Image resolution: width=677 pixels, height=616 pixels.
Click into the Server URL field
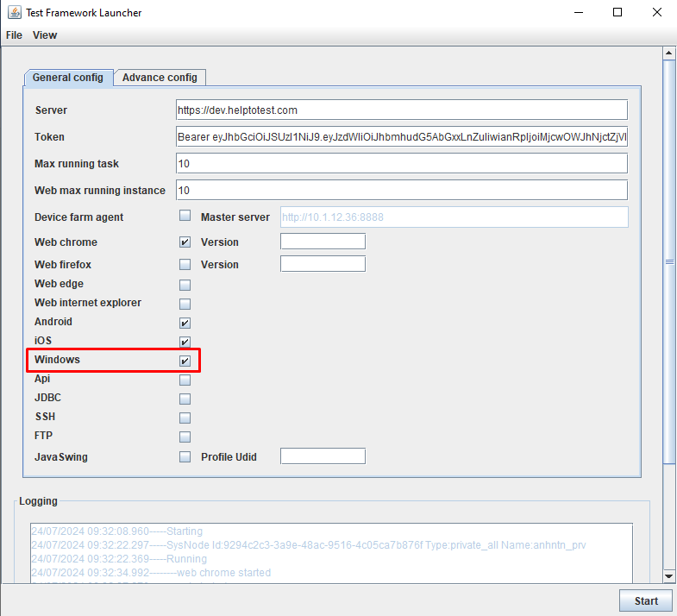[x=402, y=110]
